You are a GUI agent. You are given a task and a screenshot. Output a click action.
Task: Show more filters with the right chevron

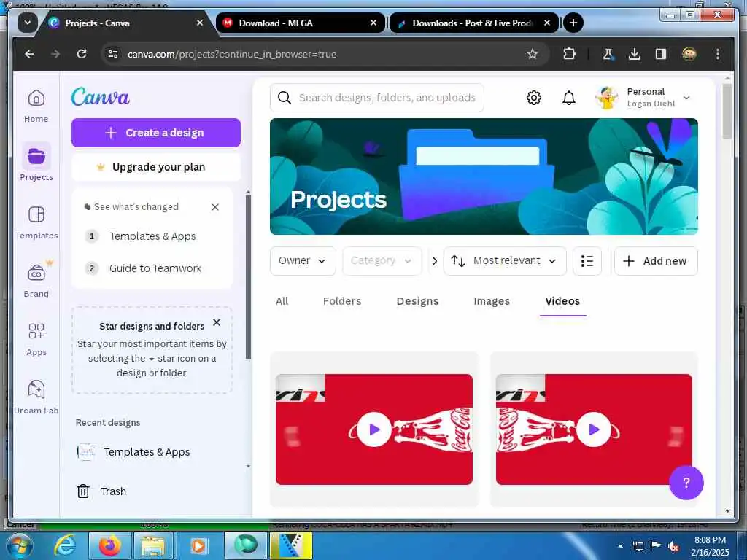click(434, 261)
